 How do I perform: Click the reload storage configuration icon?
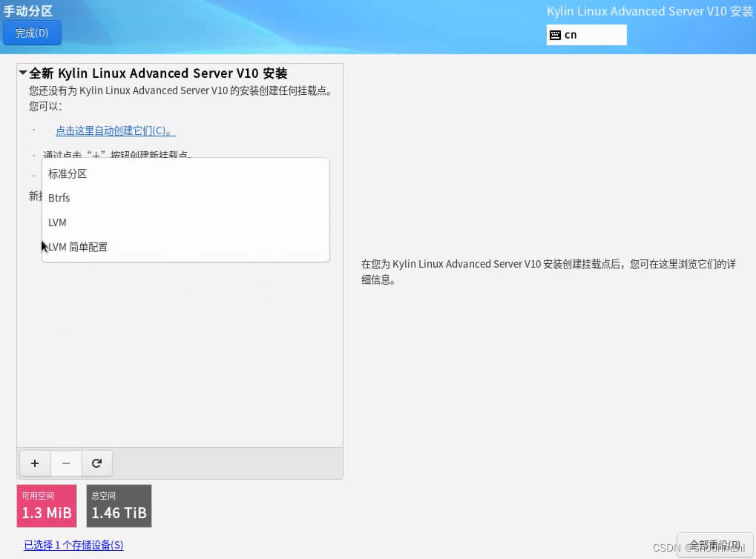pyautogui.click(x=97, y=463)
